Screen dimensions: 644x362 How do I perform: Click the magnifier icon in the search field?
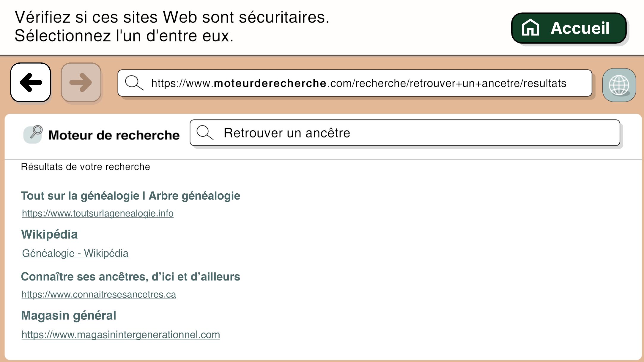205,133
